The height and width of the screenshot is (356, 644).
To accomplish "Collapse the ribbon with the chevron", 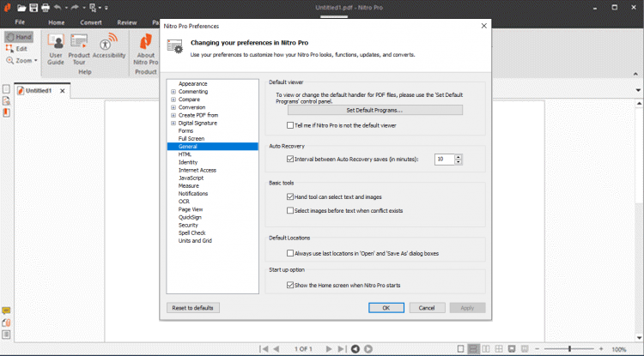I will click(x=635, y=75).
